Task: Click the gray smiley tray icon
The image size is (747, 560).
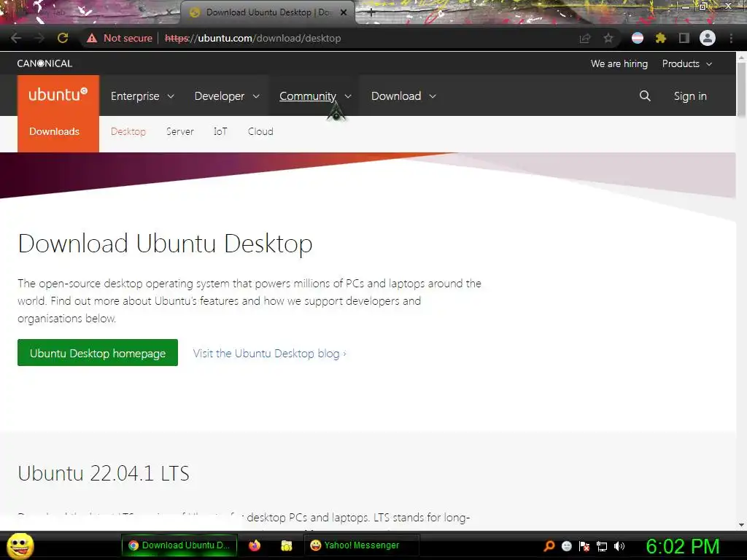Action: pos(566,545)
